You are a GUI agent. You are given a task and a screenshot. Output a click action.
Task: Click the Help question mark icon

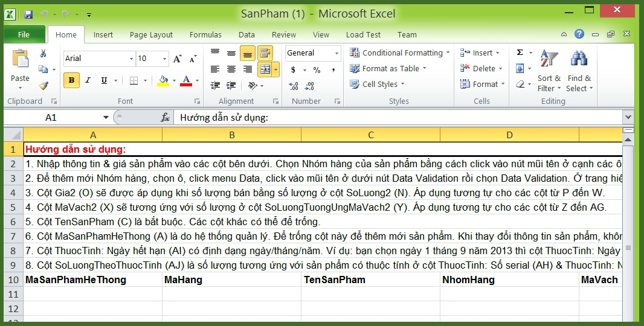(579, 34)
